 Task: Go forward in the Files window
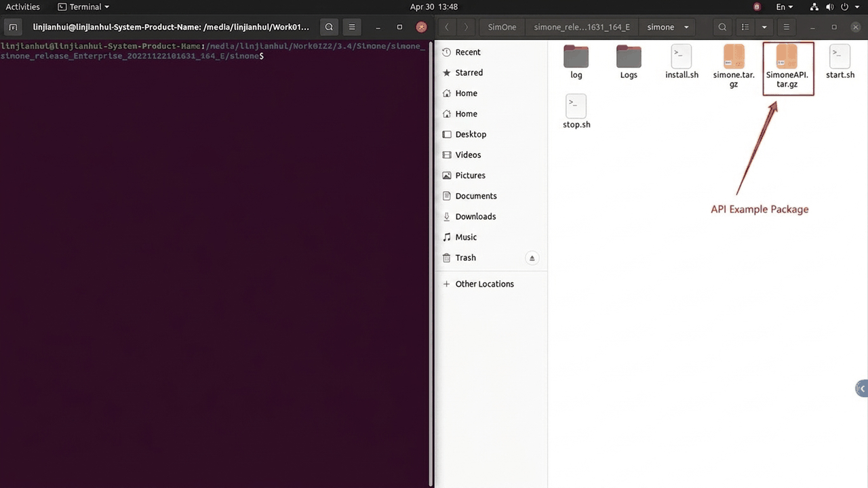(x=466, y=27)
